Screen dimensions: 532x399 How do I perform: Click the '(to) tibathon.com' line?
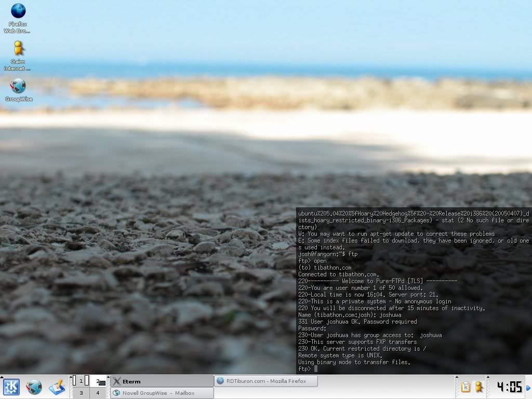coord(325,268)
